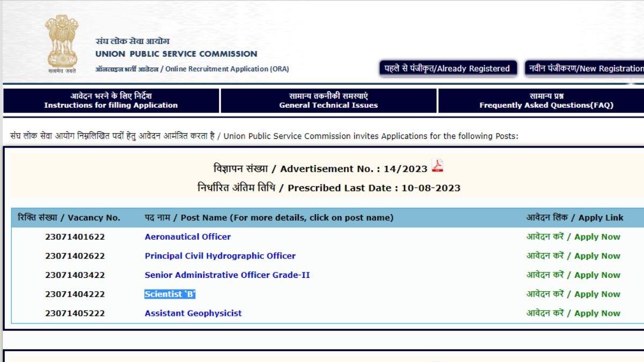This screenshot has width=644, height=362.
Task: Apply Now for Senior Administrative Officer Grade-II
Action: tap(573, 275)
